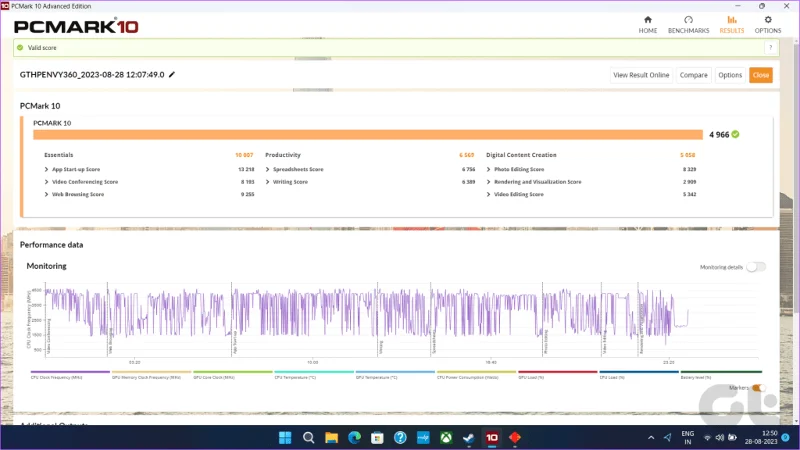Click the Essentials score 10 007
This screenshot has width=800, height=450.
pos(244,155)
